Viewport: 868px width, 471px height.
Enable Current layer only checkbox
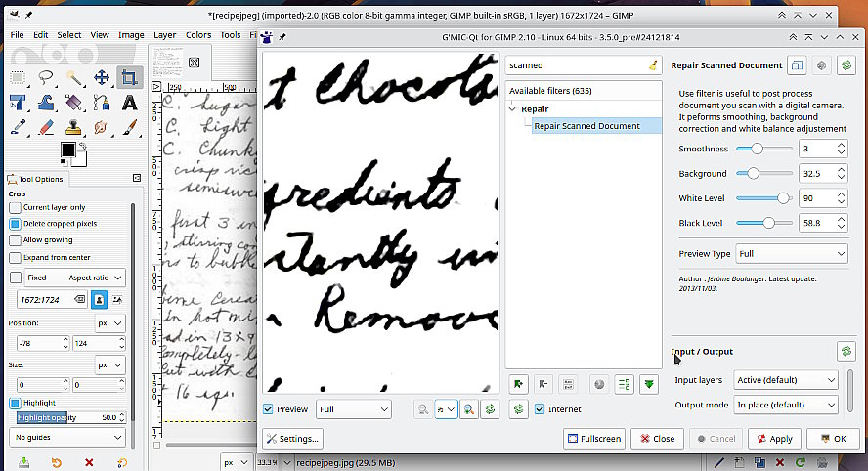[15, 208]
